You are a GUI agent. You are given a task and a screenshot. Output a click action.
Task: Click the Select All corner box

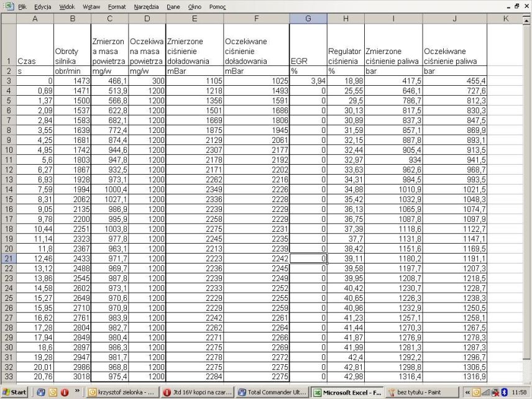point(9,19)
